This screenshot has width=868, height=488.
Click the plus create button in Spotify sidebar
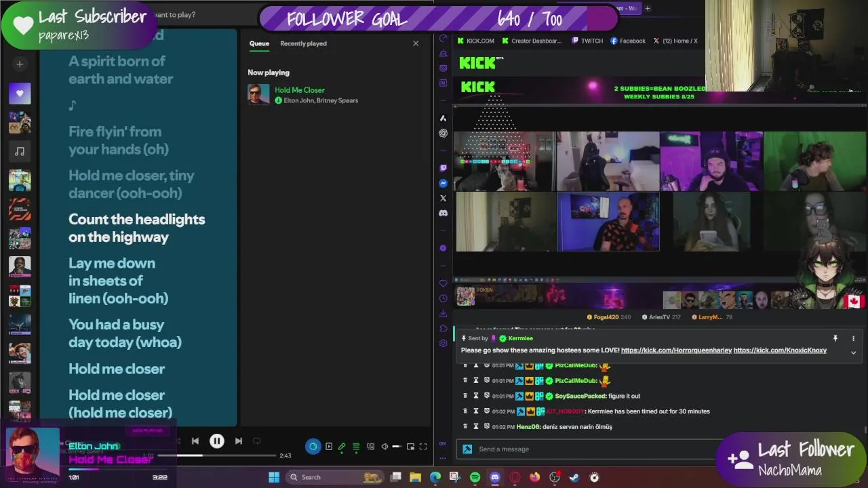click(20, 64)
